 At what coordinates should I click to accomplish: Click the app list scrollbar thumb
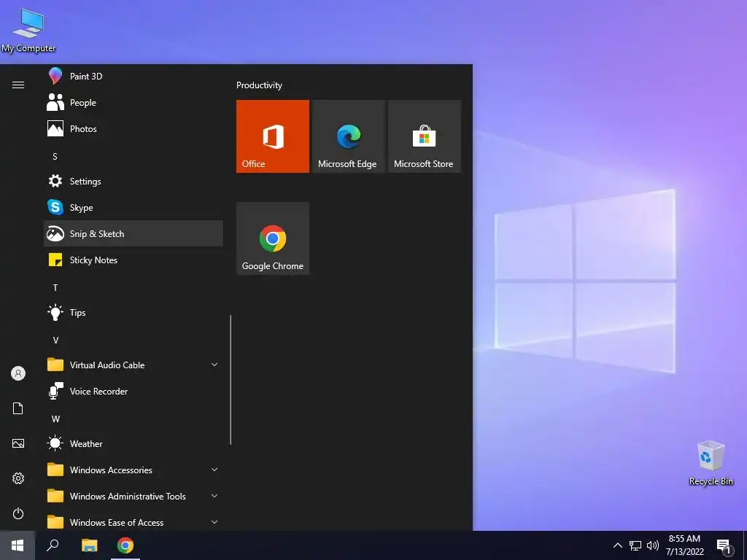pos(231,379)
